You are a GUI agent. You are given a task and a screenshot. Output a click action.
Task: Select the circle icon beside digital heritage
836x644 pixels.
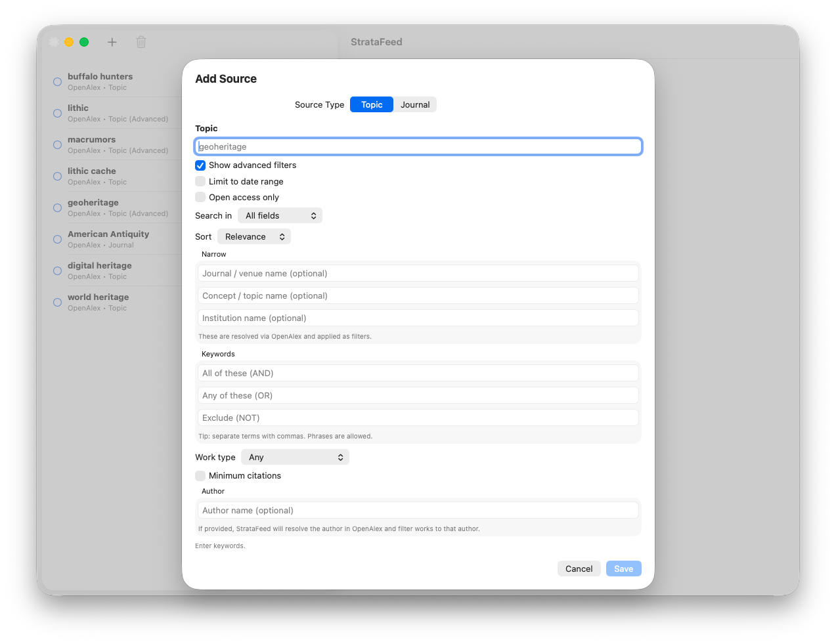(57, 270)
